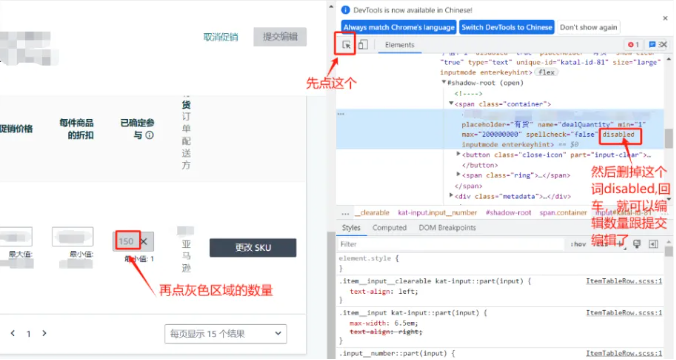Open the red error count indicator
676x360 pixels.
pos(634,45)
